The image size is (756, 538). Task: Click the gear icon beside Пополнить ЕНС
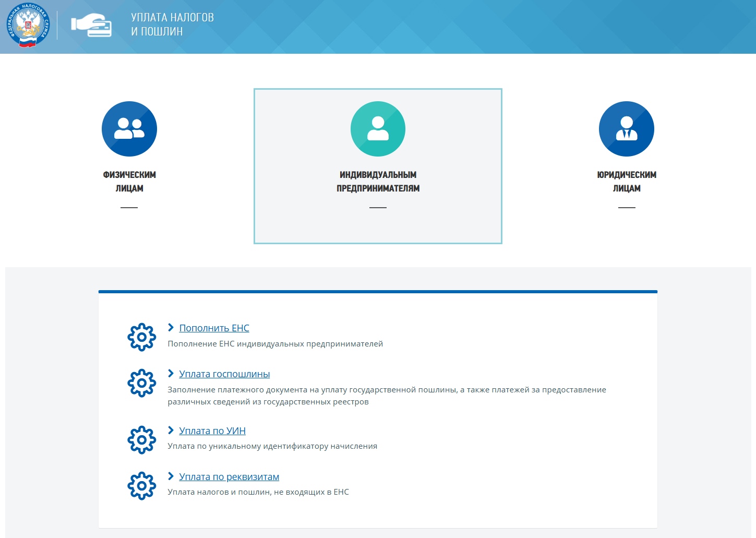click(x=142, y=337)
